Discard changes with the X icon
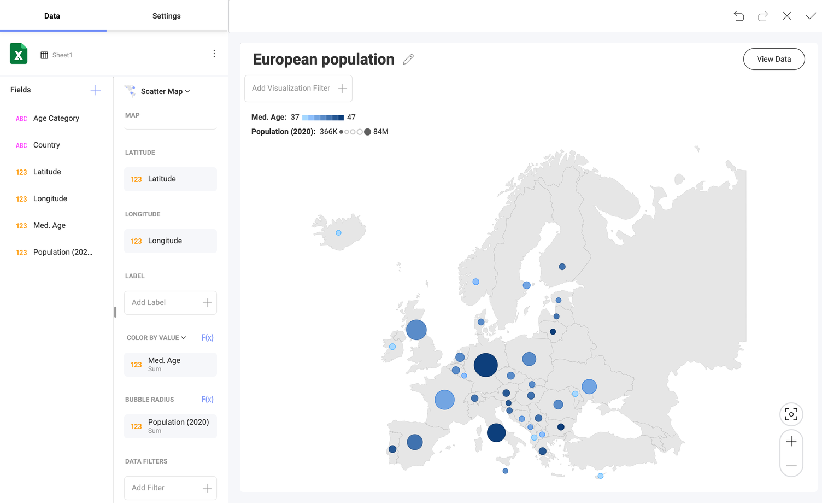 tap(787, 16)
